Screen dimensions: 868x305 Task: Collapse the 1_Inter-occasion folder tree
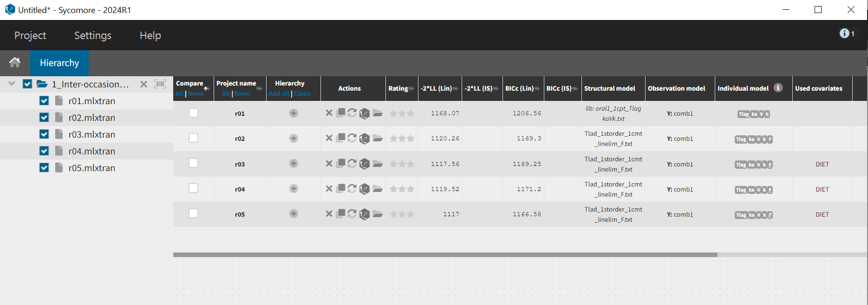pos(12,84)
